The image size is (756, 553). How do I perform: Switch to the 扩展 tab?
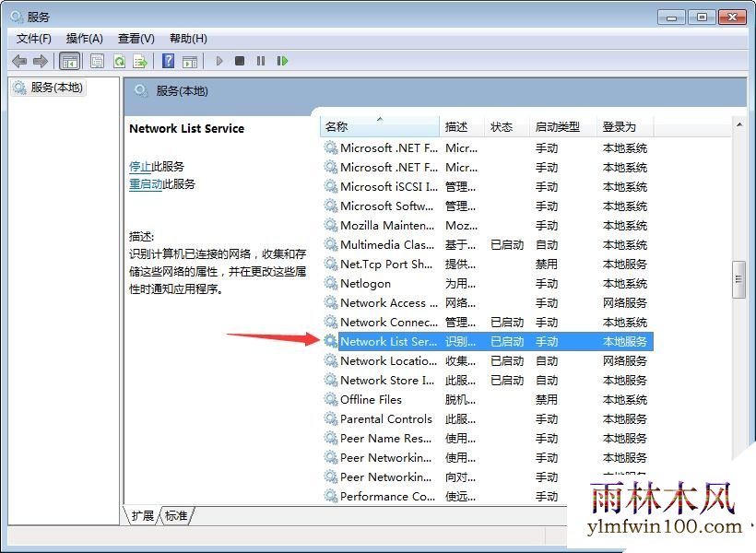coord(142,516)
